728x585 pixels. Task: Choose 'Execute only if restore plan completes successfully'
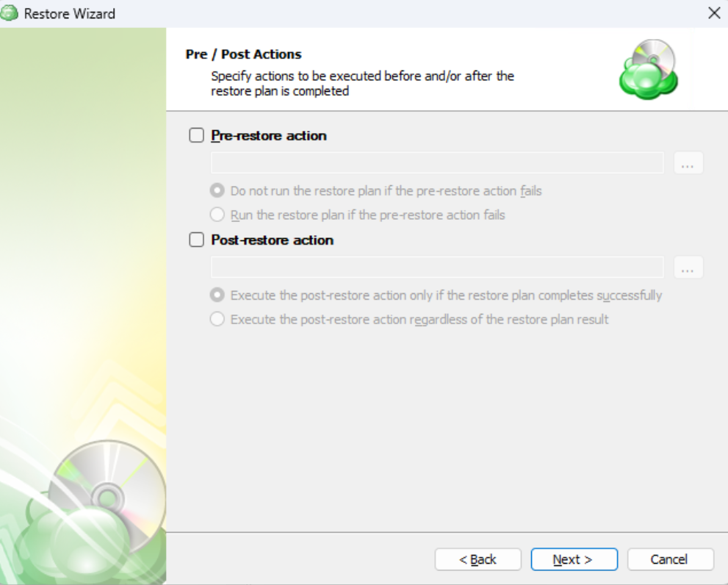pyautogui.click(x=217, y=295)
